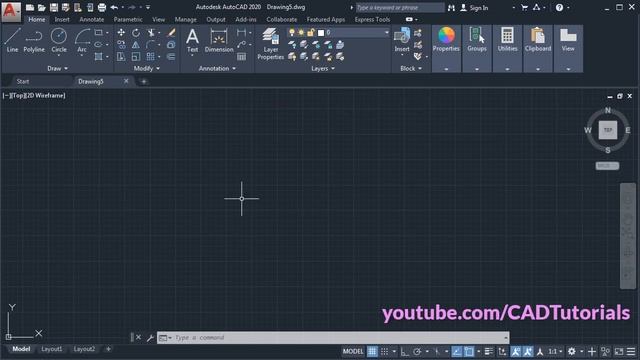Toggle ortho mode in status bar

pyautogui.click(x=404, y=351)
